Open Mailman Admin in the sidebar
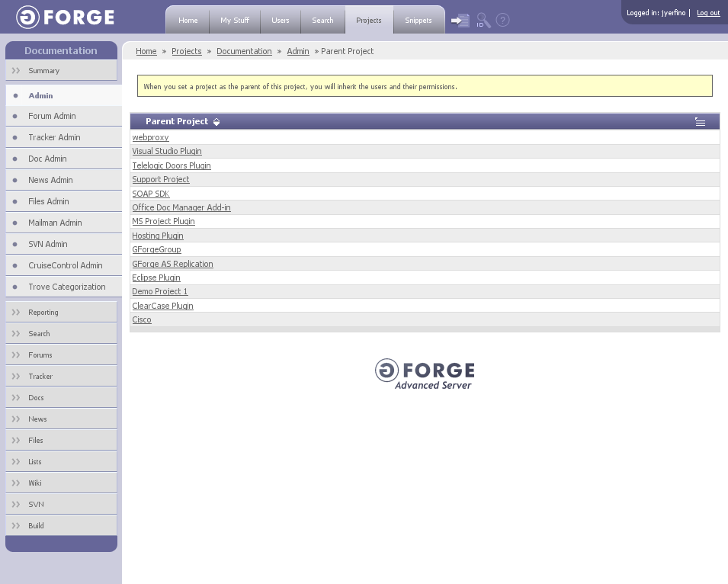This screenshot has height=584, width=728. [63, 223]
